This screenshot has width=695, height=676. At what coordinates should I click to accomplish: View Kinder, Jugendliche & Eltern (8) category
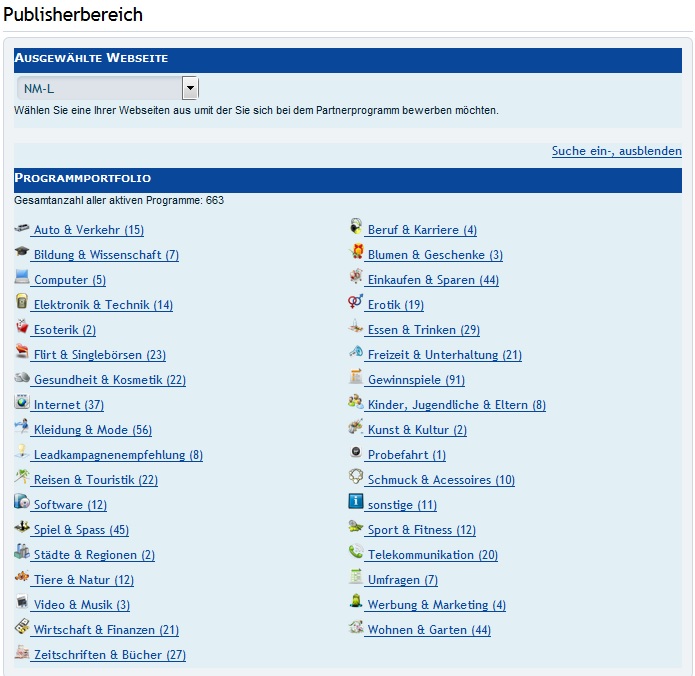(456, 405)
